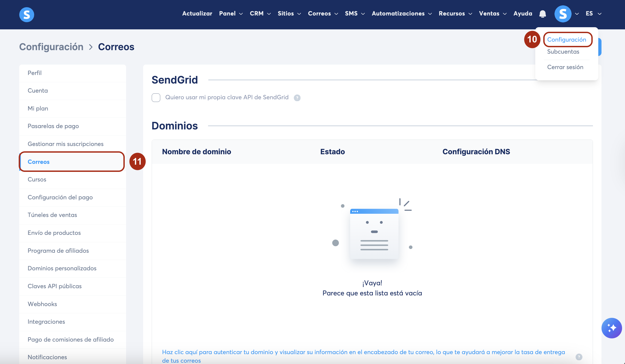The width and height of the screenshot is (625, 364).
Task: Select Configuración in the account menu
Action: [x=567, y=40]
